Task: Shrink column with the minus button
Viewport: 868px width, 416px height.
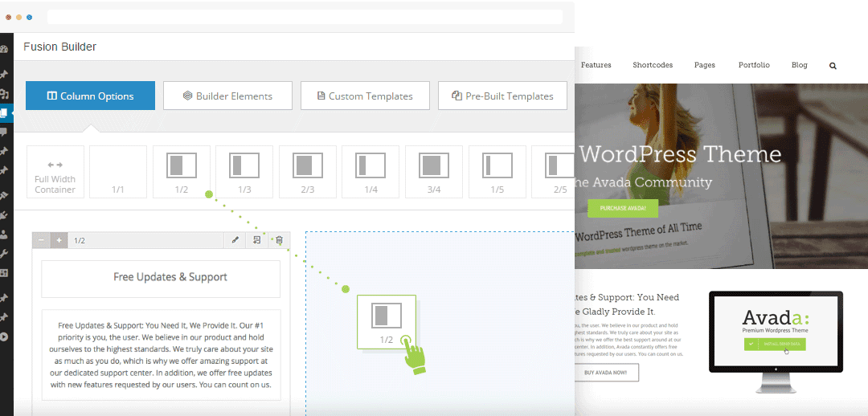Action: point(42,240)
